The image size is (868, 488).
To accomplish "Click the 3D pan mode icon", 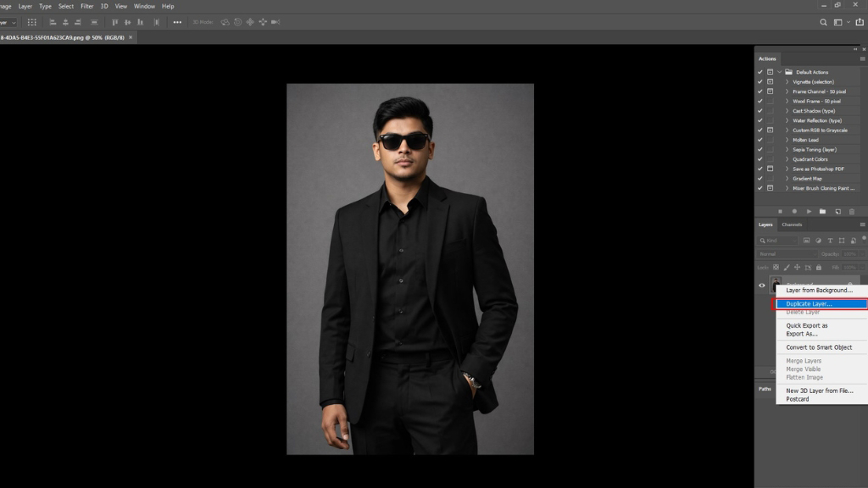I will [x=250, y=22].
